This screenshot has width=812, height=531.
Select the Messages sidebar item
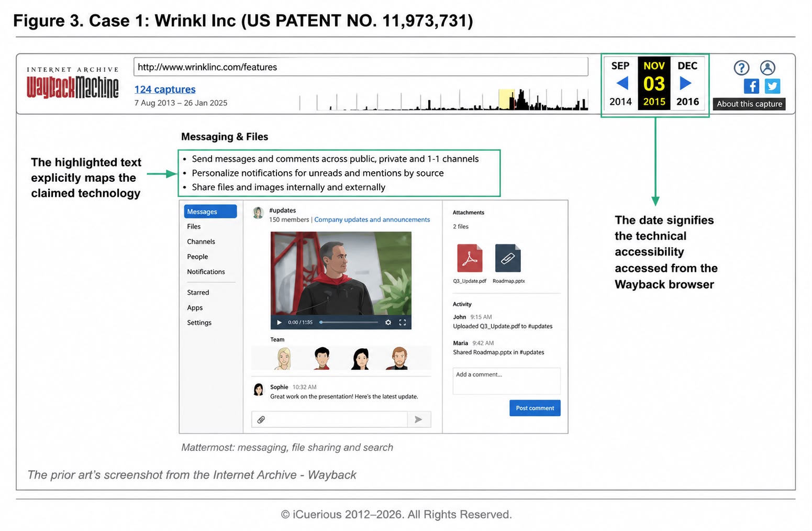(x=210, y=212)
